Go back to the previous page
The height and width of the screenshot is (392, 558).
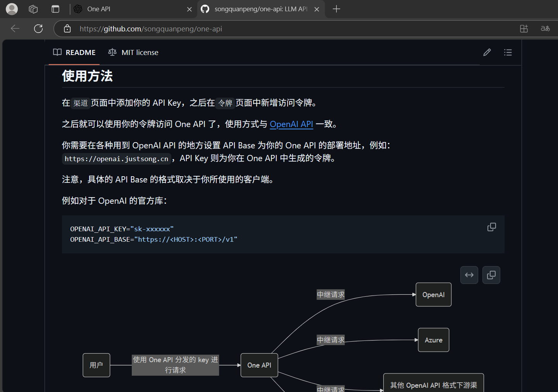pyautogui.click(x=15, y=29)
